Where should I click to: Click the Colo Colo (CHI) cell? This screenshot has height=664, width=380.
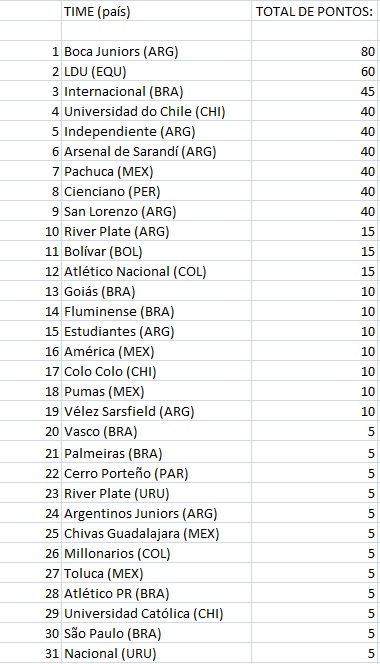pos(156,371)
